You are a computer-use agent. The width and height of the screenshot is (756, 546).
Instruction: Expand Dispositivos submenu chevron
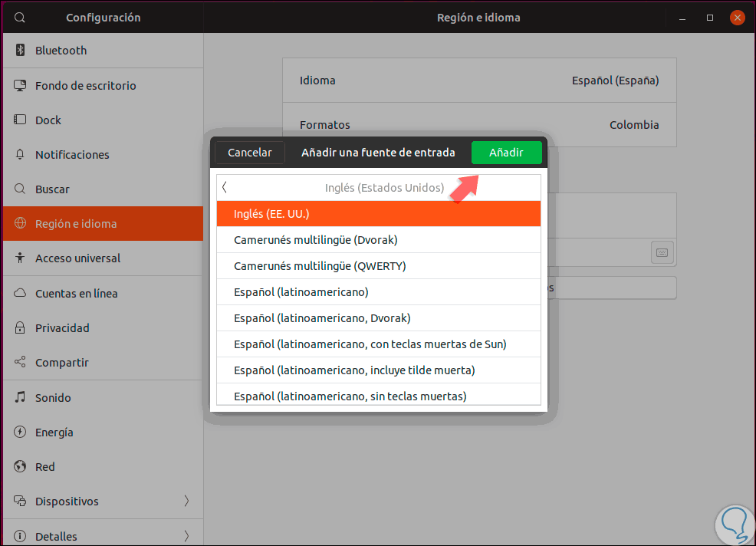[x=186, y=502]
